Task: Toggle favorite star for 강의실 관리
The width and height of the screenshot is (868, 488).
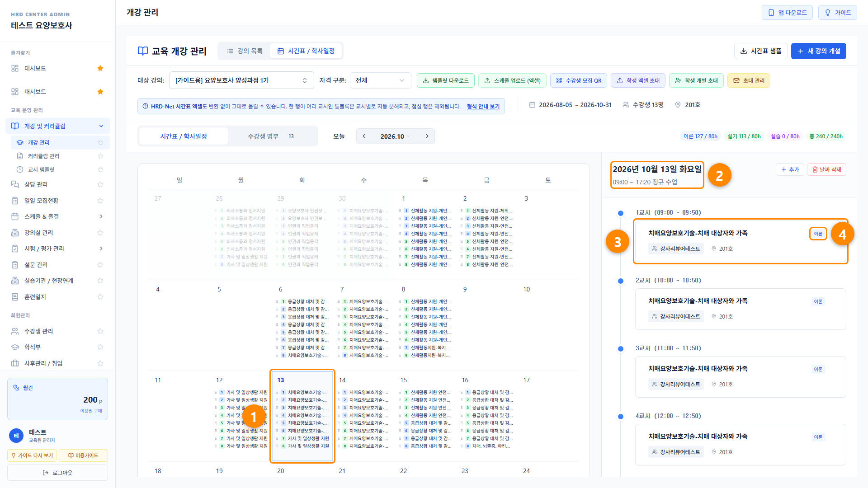Action: 100,233
